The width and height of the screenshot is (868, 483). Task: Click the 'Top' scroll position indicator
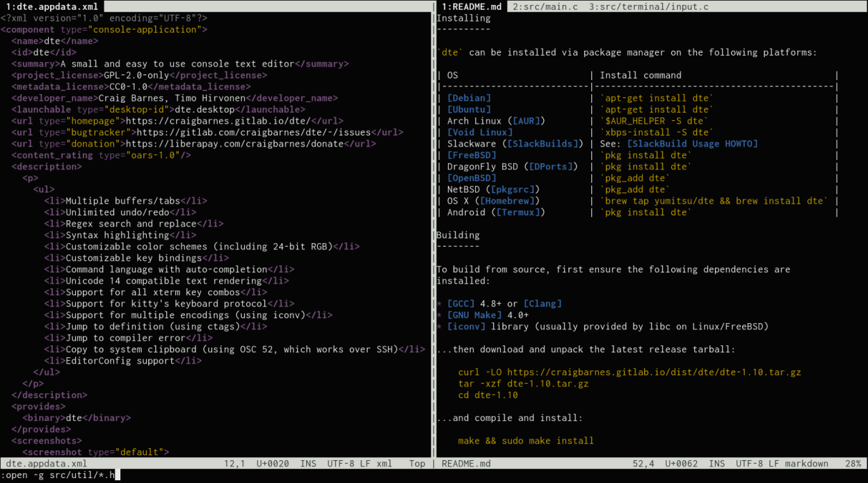tap(417, 464)
